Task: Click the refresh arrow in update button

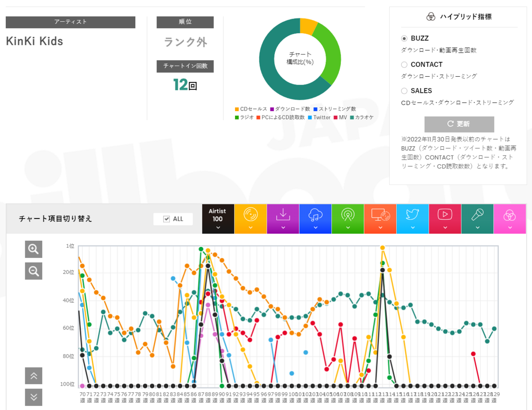Action: 450,124
